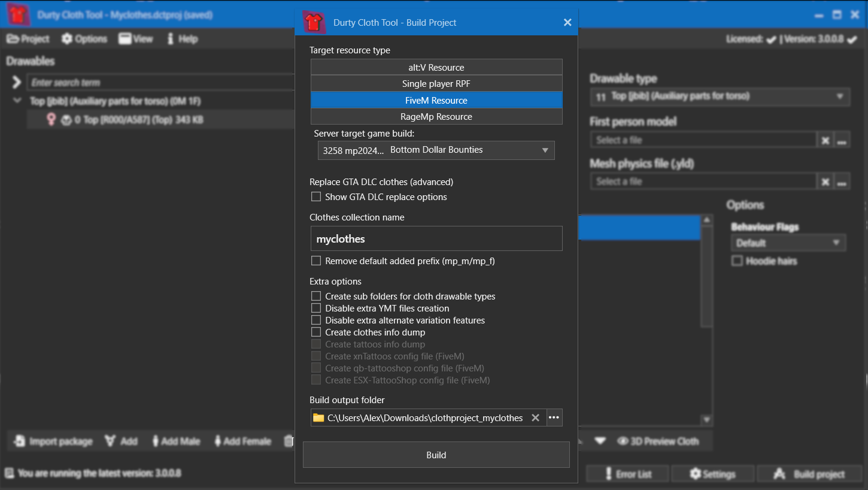Browse for build output folder

554,418
